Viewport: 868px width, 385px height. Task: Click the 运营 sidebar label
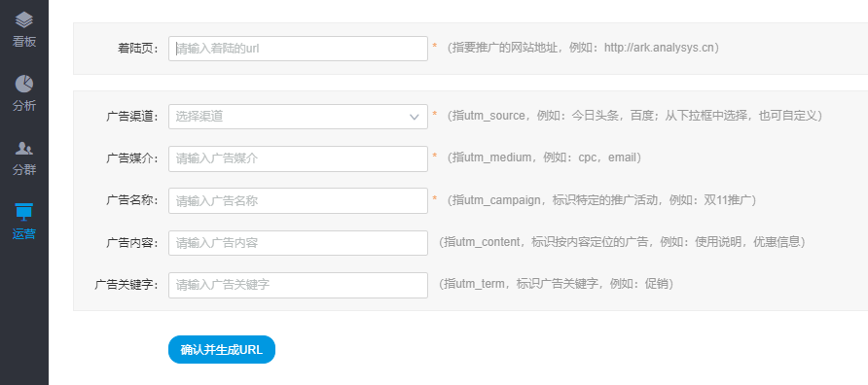23,234
